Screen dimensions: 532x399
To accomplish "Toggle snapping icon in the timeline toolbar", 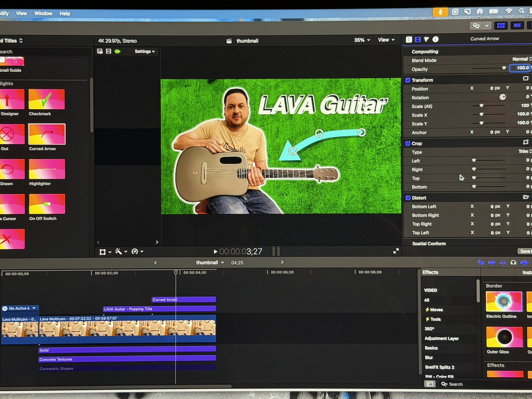I will (x=524, y=262).
